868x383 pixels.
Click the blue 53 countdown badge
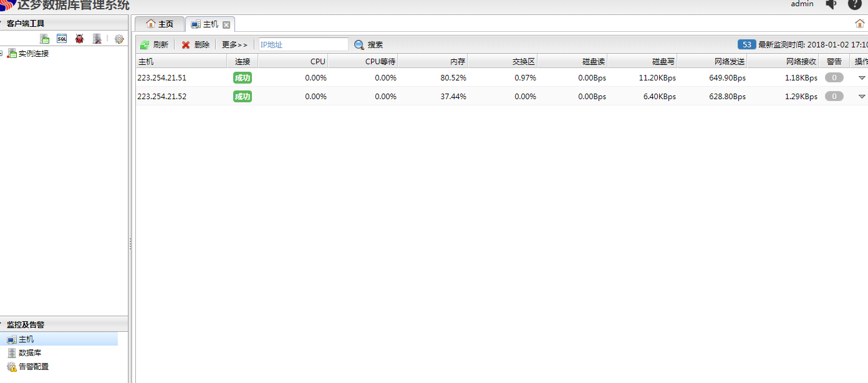(746, 45)
